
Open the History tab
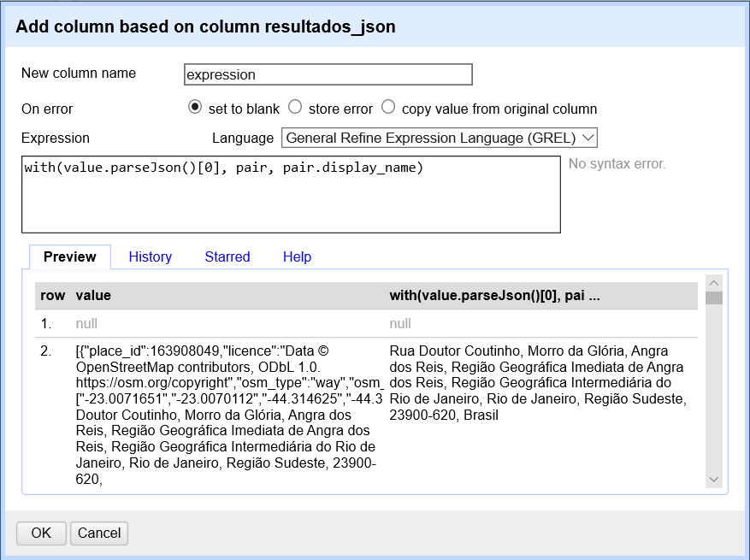tap(151, 256)
